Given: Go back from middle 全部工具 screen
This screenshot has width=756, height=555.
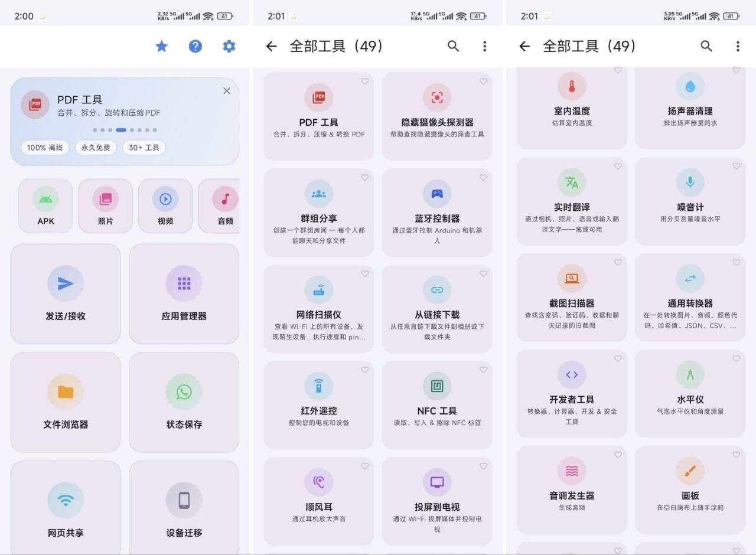Looking at the screenshot, I should point(271,46).
